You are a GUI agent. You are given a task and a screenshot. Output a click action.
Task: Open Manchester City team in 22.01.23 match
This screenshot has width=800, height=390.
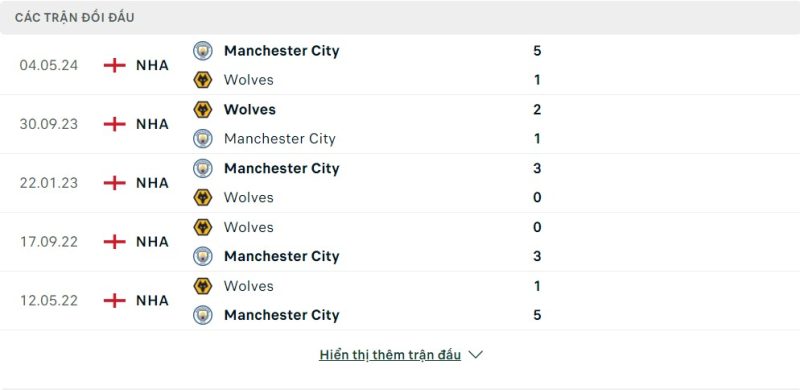(x=282, y=168)
